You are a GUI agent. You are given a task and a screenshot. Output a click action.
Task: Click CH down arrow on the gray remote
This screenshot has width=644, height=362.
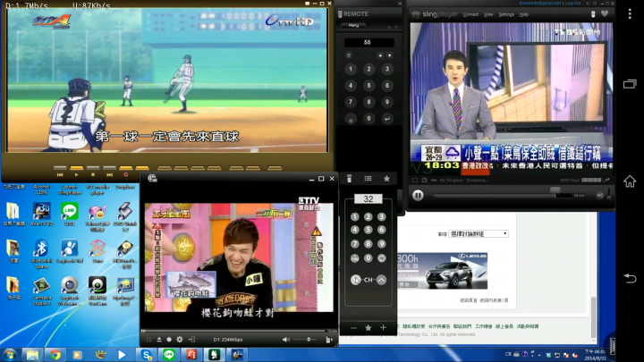coord(355,280)
